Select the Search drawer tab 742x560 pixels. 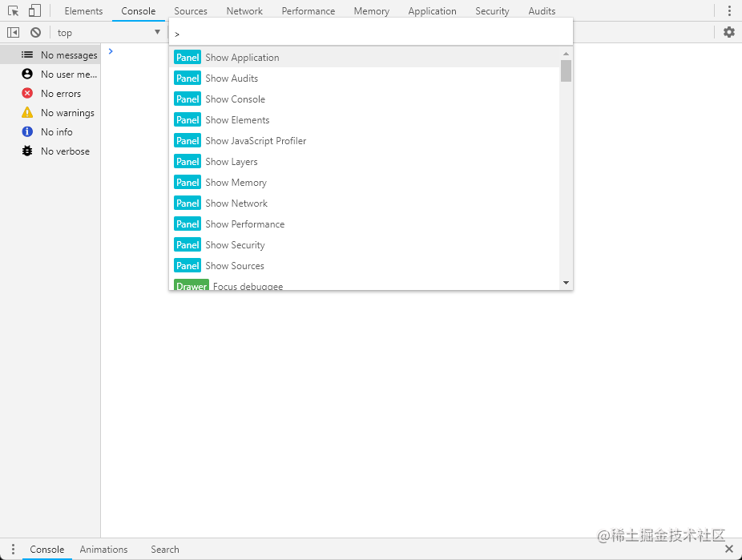[x=165, y=549]
